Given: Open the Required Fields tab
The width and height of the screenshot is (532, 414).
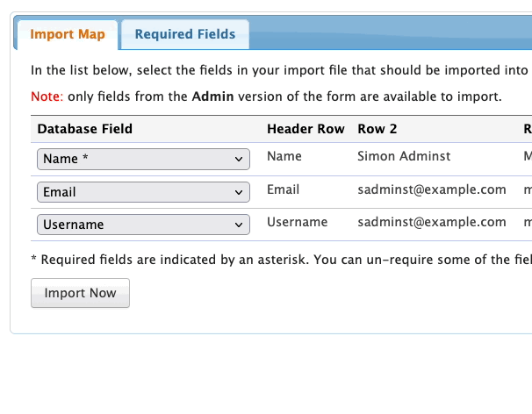Looking at the screenshot, I should (184, 35).
